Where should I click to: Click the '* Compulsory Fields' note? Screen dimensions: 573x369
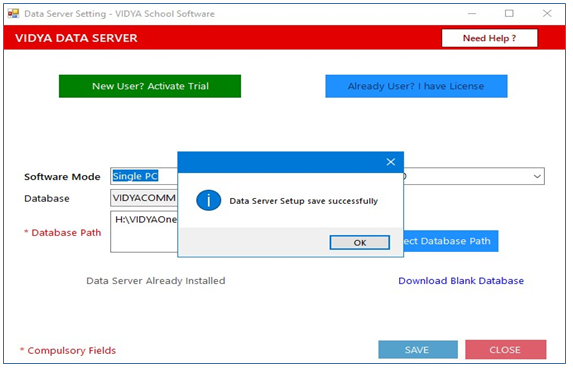(x=68, y=350)
